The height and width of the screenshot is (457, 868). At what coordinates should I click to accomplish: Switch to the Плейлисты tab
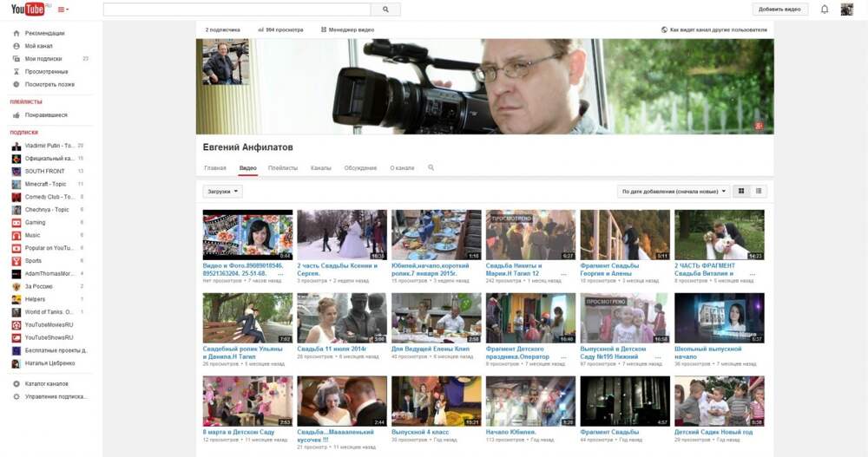(283, 167)
